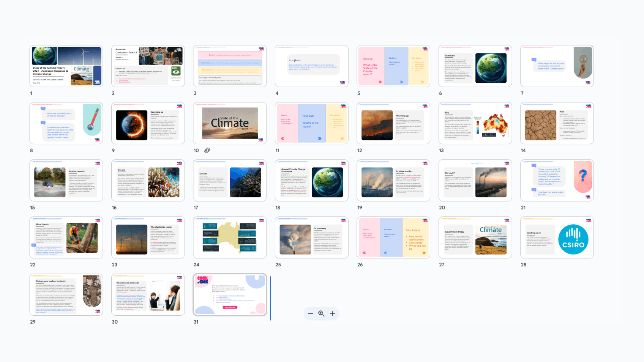Select slide 8 with the thermometer graphic

[66, 123]
